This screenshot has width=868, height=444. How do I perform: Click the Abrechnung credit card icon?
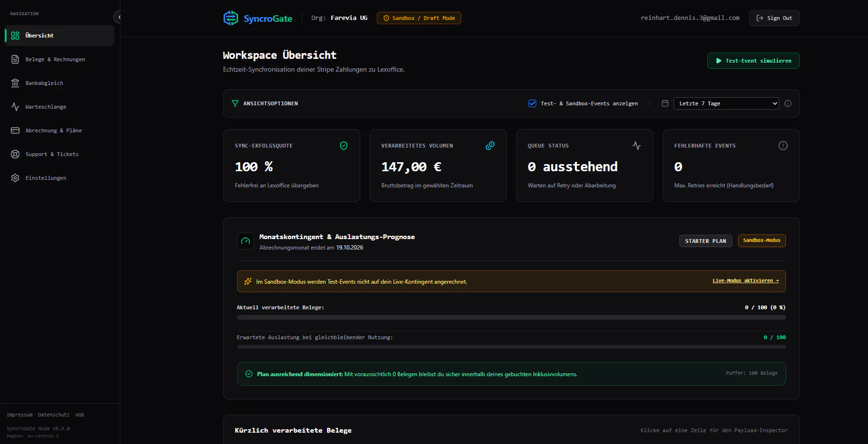pos(15,130)
